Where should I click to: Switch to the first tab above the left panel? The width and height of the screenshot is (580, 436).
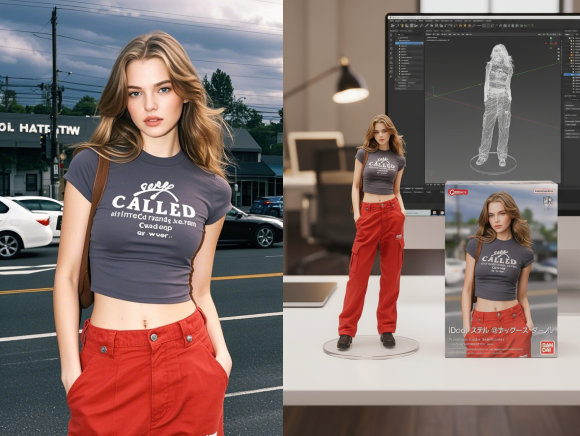pos(394,31)
